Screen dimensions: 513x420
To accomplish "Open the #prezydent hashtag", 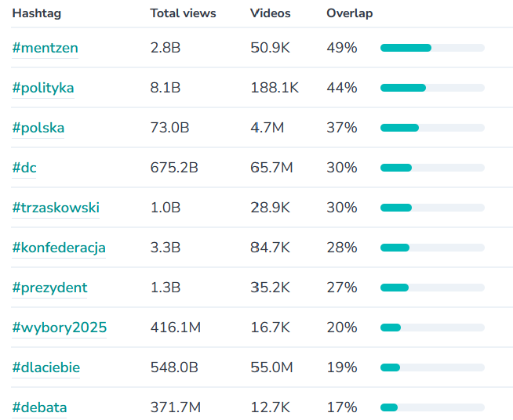I will coord(49,288).
